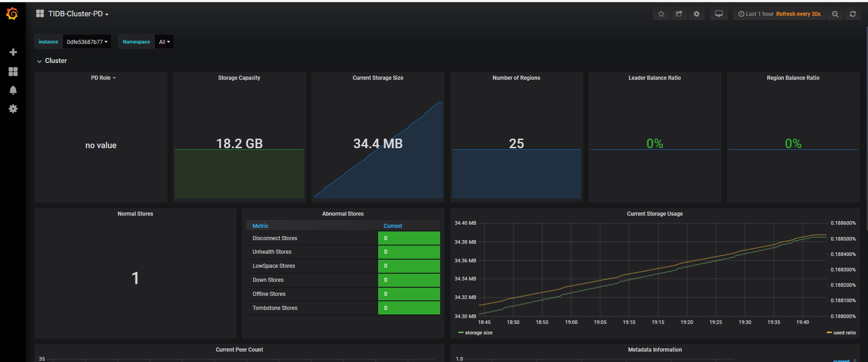Open the TIDB-Cluster-PD dashboard dropdown

tap(78, 14)
